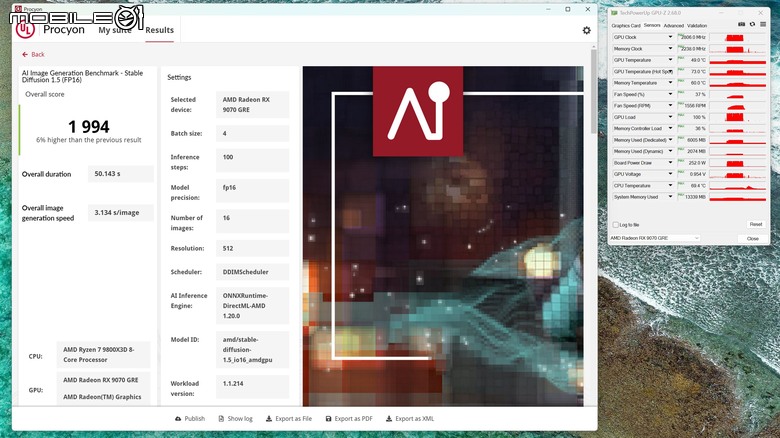Open the Memory Clock sensor dropdown
Image resolution: width=780 pixels, height=438 pixels.
[x=670, y=49]
